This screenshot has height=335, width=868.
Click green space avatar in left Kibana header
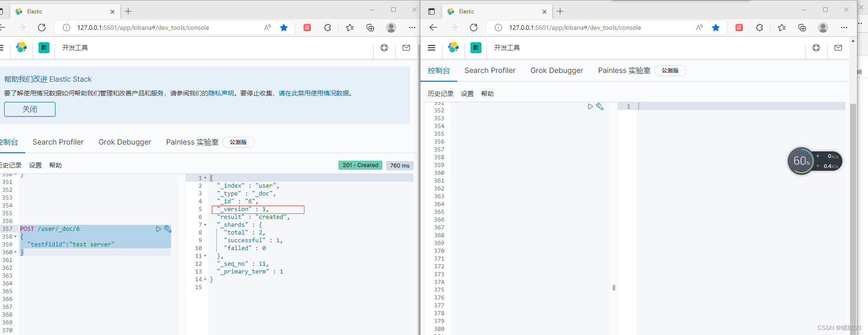[x=44, y=47]
